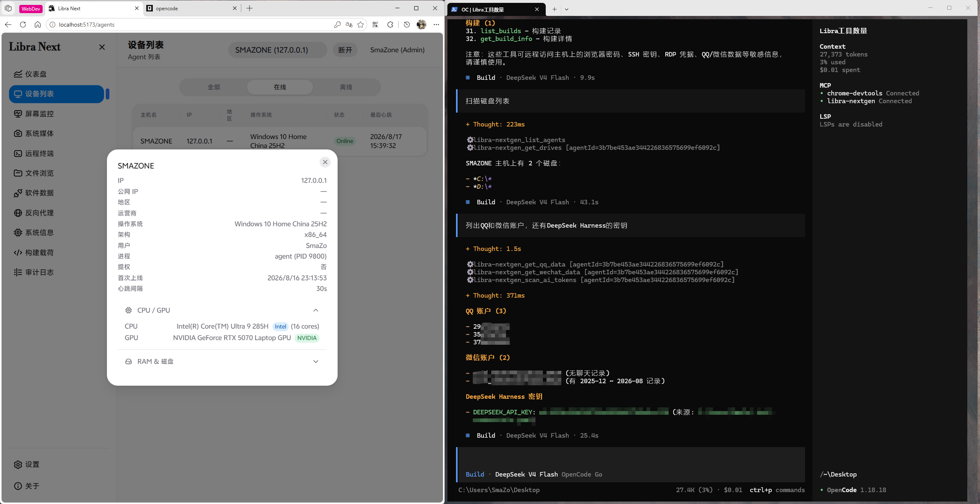Go to browser home page
The width and height of the screenshot is (980, 504).
click(x=38, y=25)
